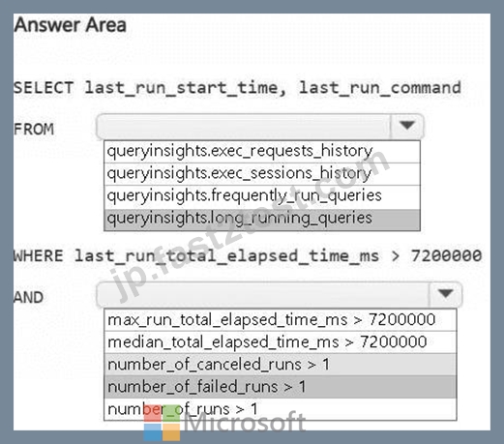Select queryinsights.exec_requests_history option
The height and width of the screenshot is (444, 504).
[x=262, y=152]
